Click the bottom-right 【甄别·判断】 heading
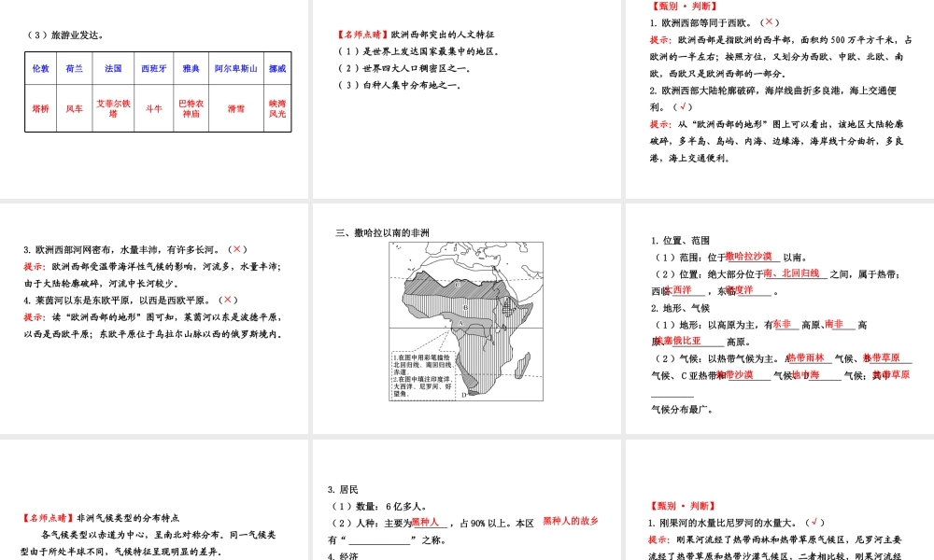Viewport: 934px width, 560px height. pyautogui.click(x=683, y=506)
